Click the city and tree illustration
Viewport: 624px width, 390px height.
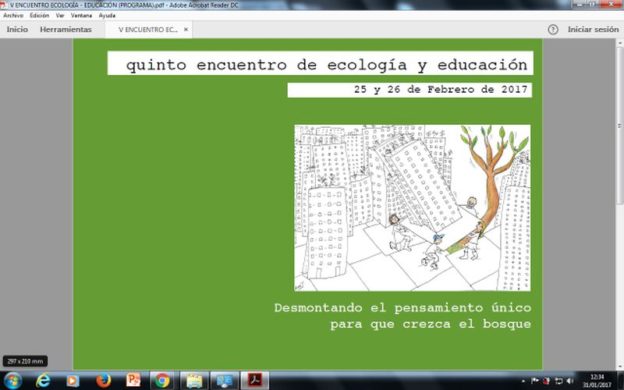(x=412, y=208)
